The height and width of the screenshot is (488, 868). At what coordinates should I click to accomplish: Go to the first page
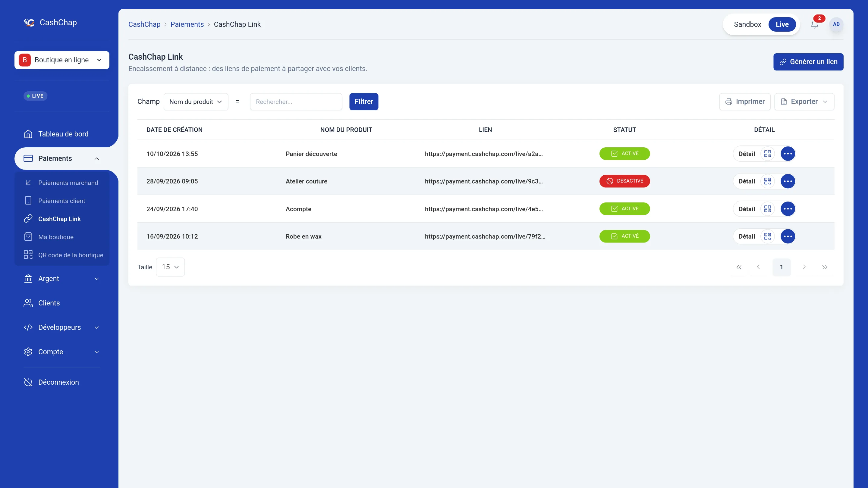(x=739, y=267)
